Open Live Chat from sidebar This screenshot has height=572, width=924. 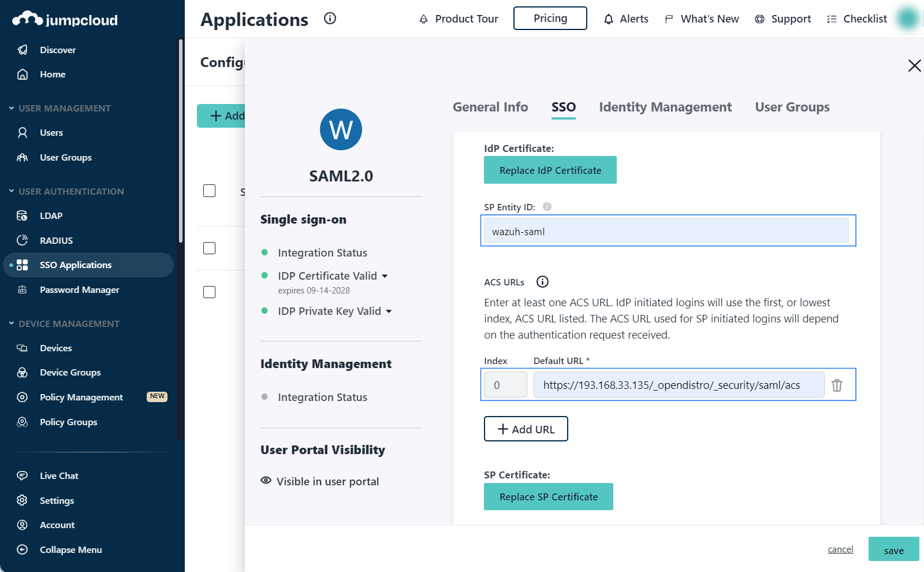pos(59,476)
